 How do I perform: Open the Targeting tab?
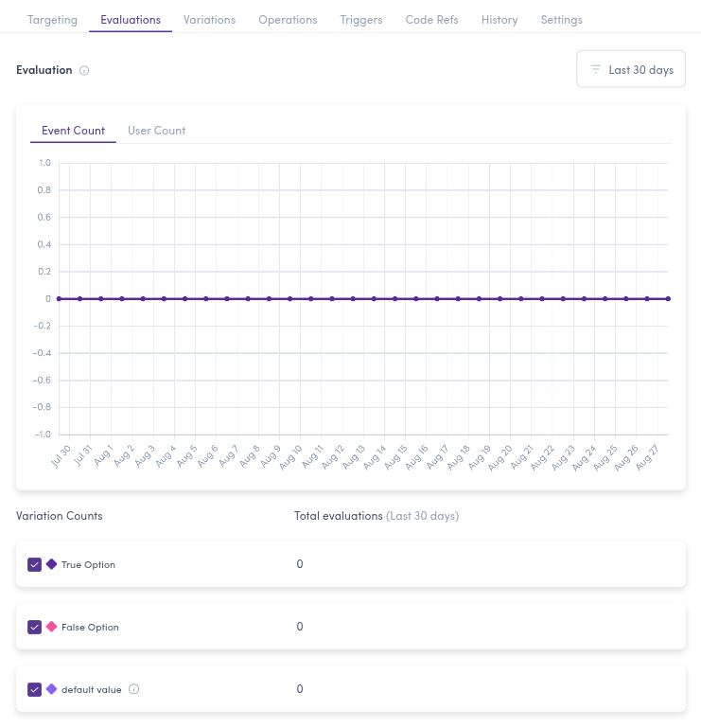[52, 20]
